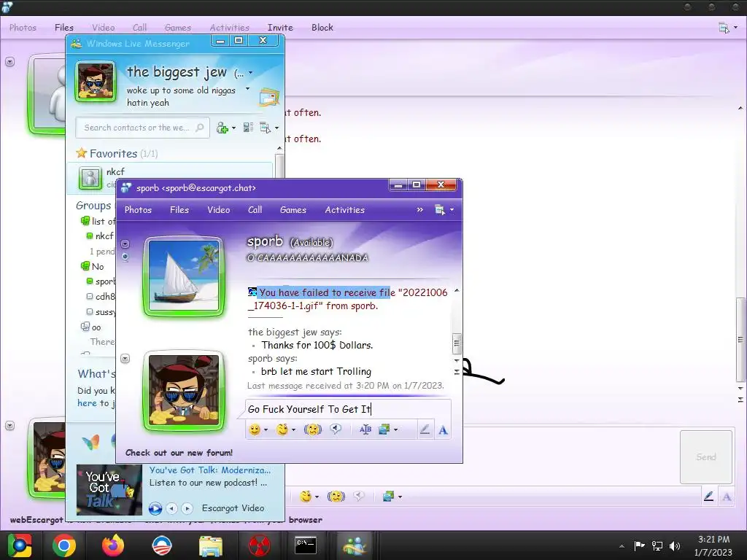Expand the smiley emoticon dropdown arrow in sporb chat
747x560 pixels.
click(x=266, y=430)
